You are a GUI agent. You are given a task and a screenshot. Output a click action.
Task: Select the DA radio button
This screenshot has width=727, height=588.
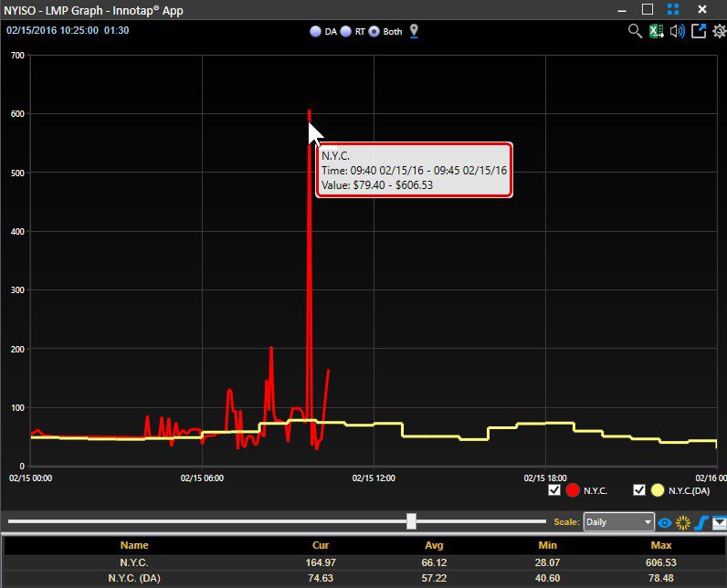tap(315, 32)
